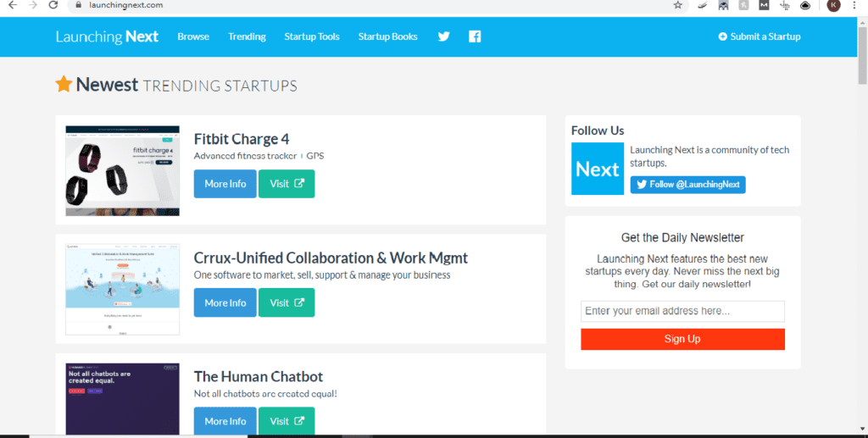
Task: Click Follow @LaunchingNext Twitter button
Action: coord(688,185)
